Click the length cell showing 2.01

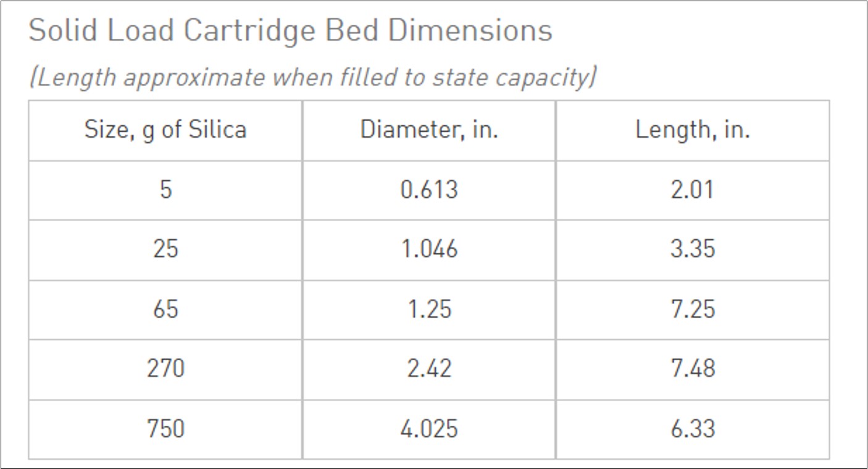pos(692,189)
